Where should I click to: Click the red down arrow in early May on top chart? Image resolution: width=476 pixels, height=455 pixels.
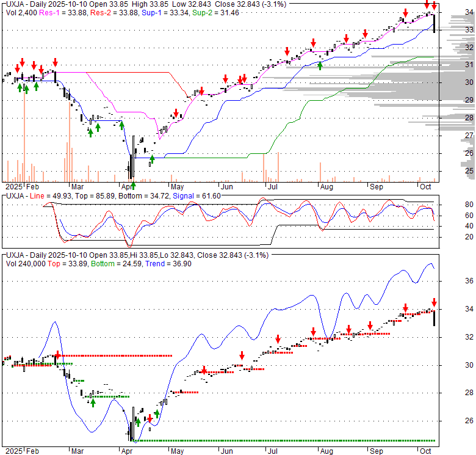(176, 113)
